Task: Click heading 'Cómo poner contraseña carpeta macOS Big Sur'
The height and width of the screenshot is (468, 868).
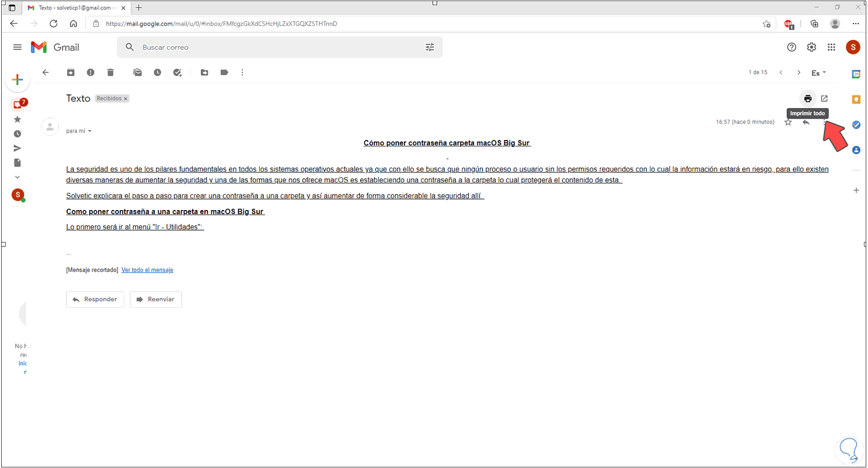Action: [447, 143]
